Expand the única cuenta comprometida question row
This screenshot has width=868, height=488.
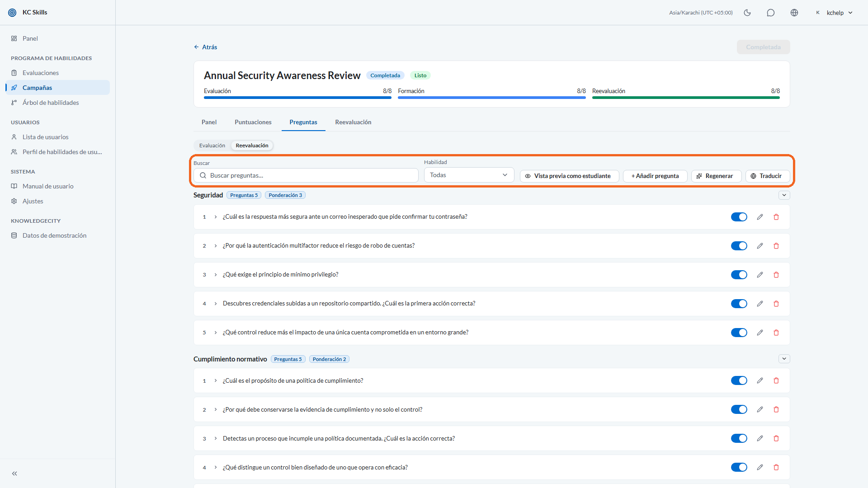[216, 333]
